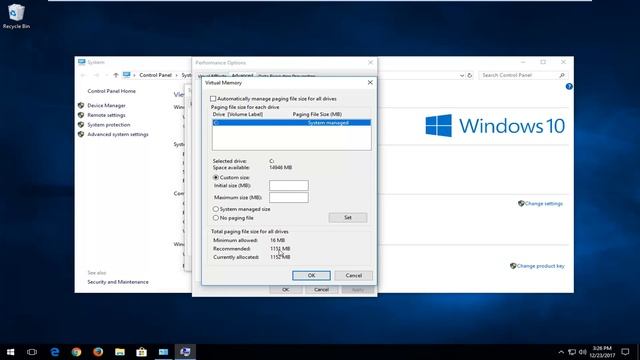Open Task View in taskbar
The width and height of the screenshot is (640, 360).
click(x=32, y=352)
